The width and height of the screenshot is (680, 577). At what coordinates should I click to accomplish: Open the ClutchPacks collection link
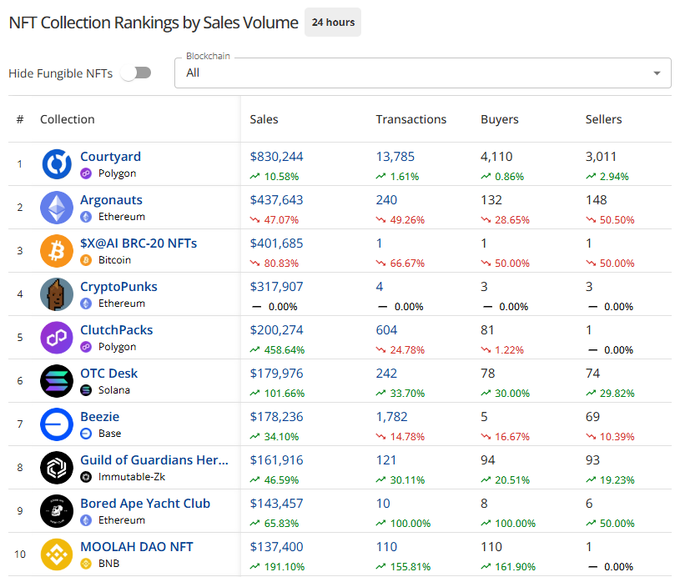tap(117, 330)
